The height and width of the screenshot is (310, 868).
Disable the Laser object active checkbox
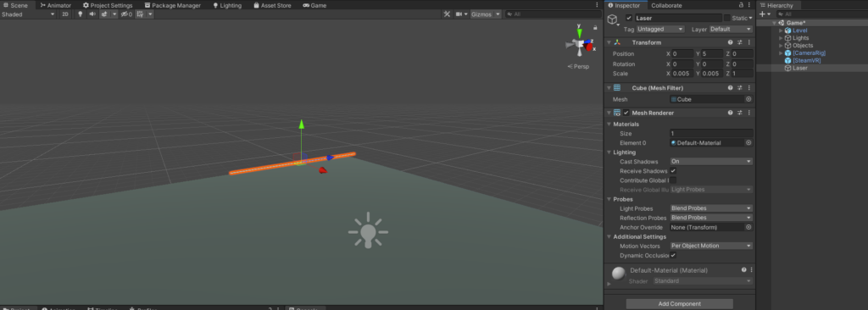tap(628, 19)
